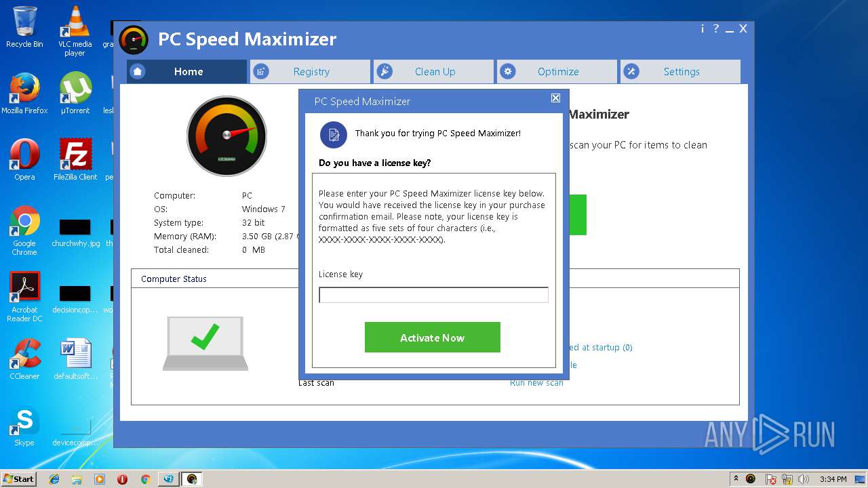
Task: Click the 'at startup (0)' link
Action: coord(600,347)
